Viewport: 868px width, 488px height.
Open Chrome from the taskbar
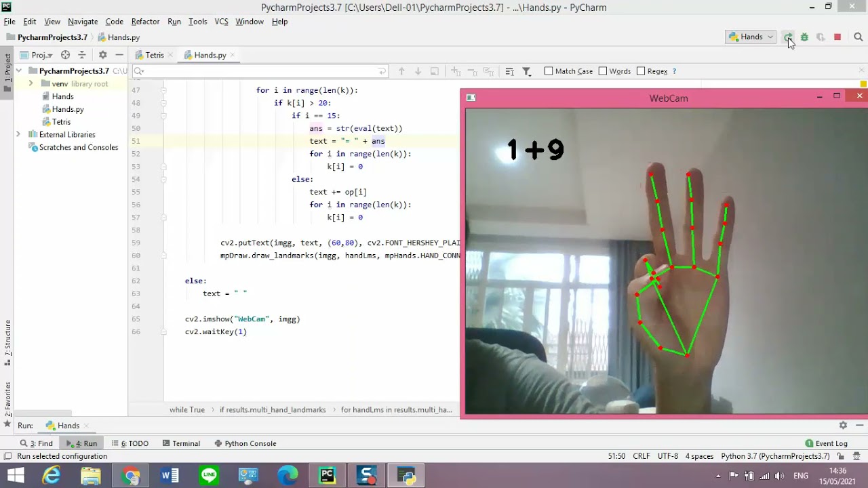131,476
